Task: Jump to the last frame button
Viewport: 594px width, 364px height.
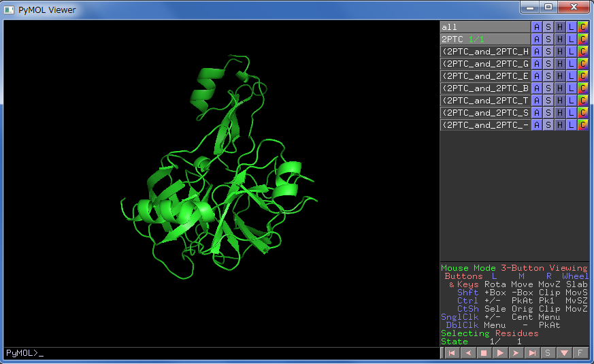Action: 533,353
